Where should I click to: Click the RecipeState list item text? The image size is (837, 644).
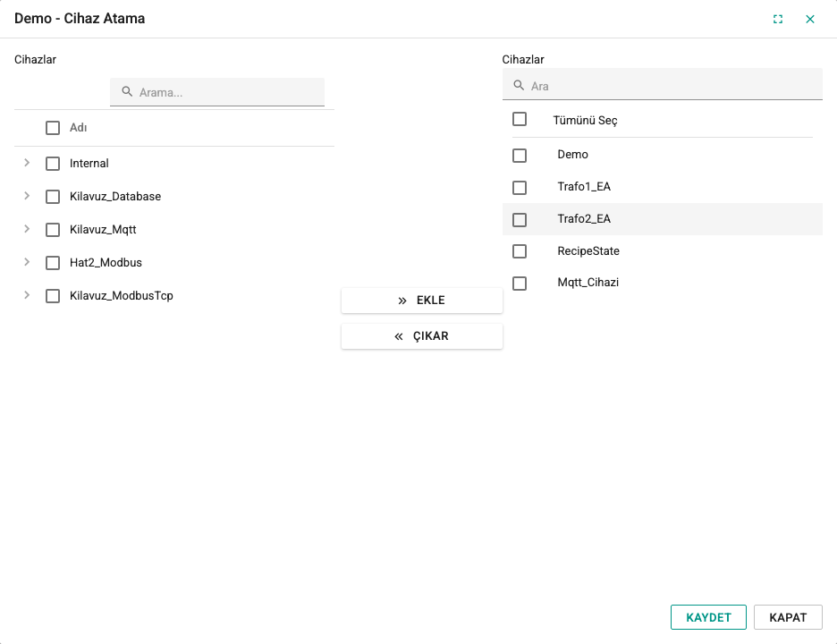(x=588, y=251)
